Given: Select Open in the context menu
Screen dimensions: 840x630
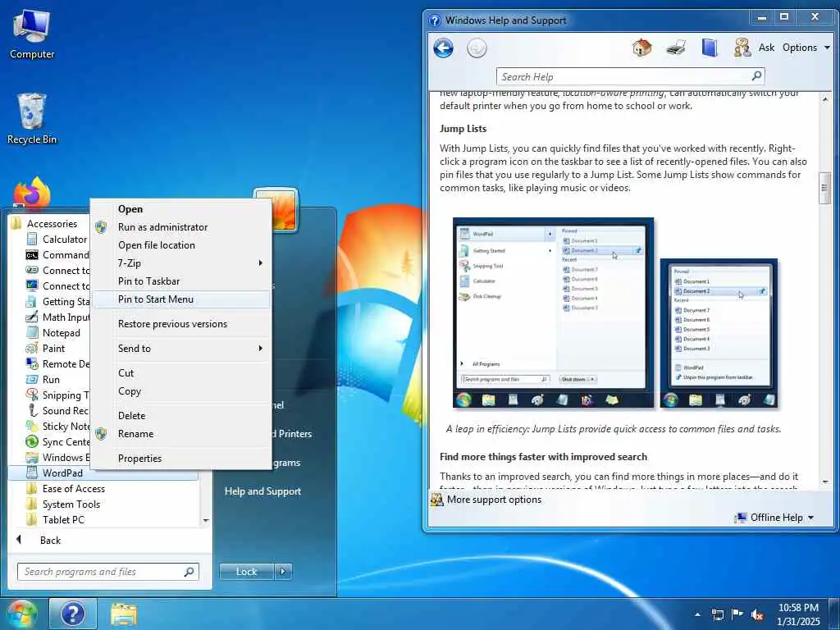Looking at the screenshot, I should pyautogui.click(x=181, y=209).
